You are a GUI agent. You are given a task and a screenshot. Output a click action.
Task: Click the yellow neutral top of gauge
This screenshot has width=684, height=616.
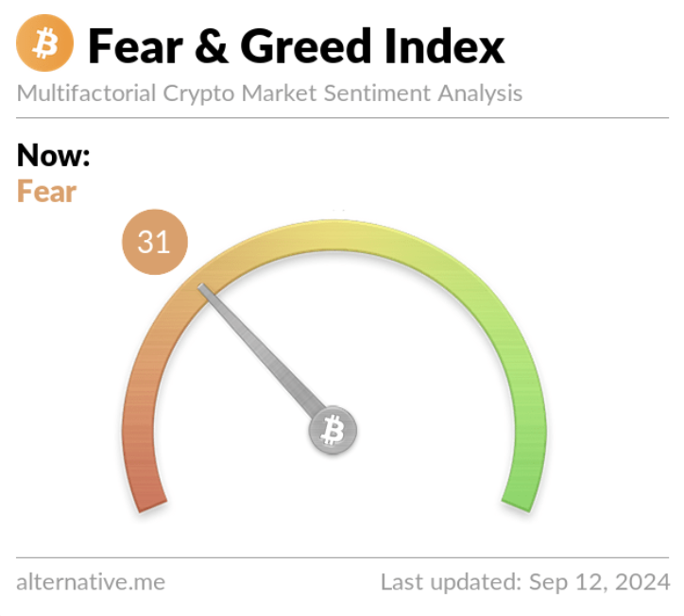pos(333,236)
